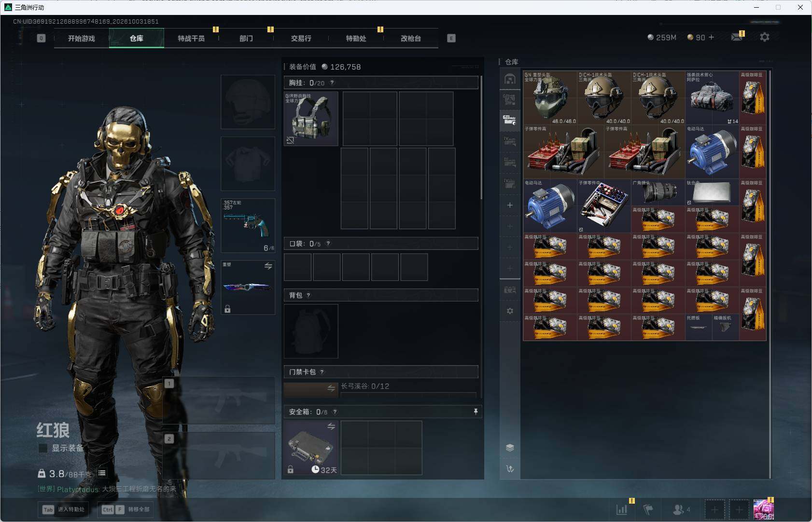Open the settings gear in top bar

tap(765, 37)
